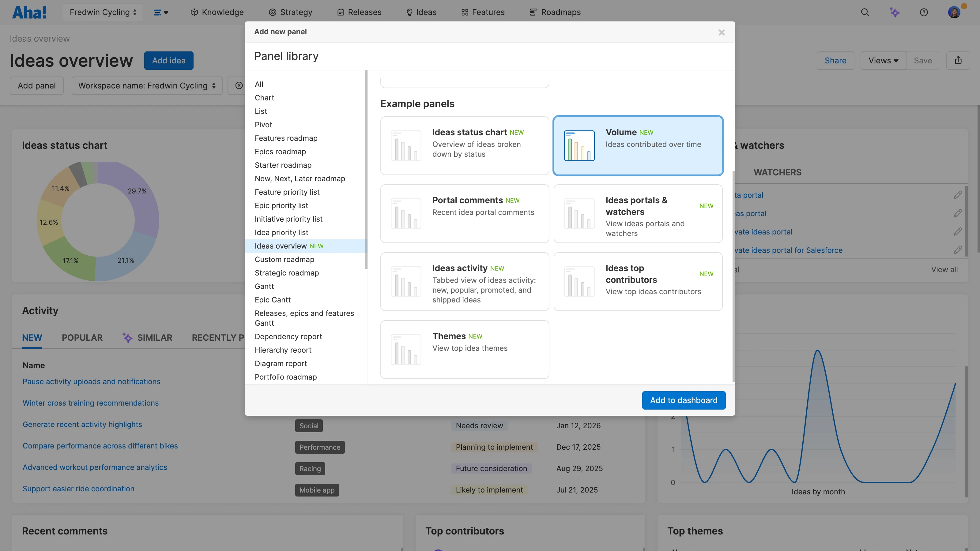This screenshot has width=980, height=551.
Task: Click the pencil icon beside Salesforce portal
Action: coord(958,250)
